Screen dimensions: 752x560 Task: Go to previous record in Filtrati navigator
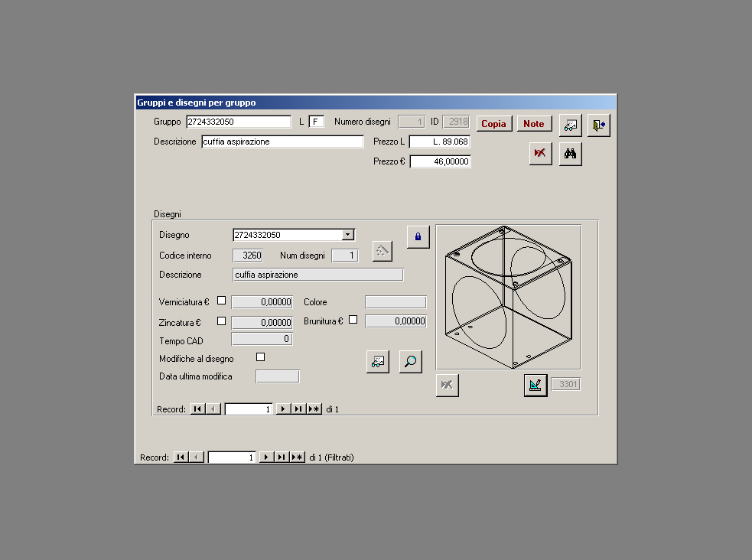pos(196,457)
